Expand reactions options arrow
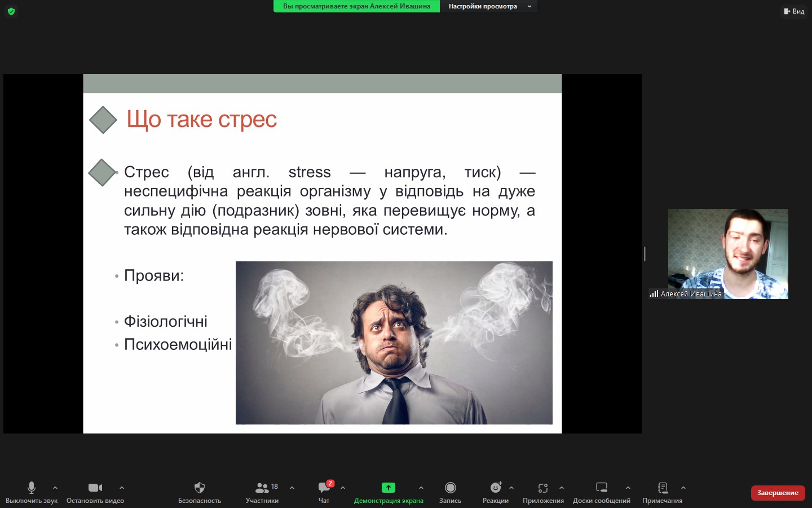The width and height of the screenshot is (812, 508). tap(511, 488)
